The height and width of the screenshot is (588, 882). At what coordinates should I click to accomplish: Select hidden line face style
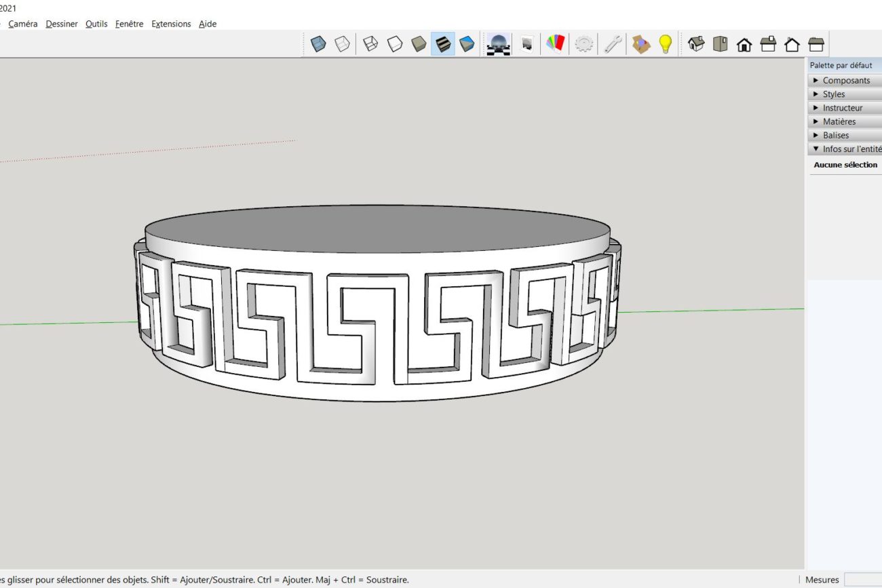pos(395,44)
